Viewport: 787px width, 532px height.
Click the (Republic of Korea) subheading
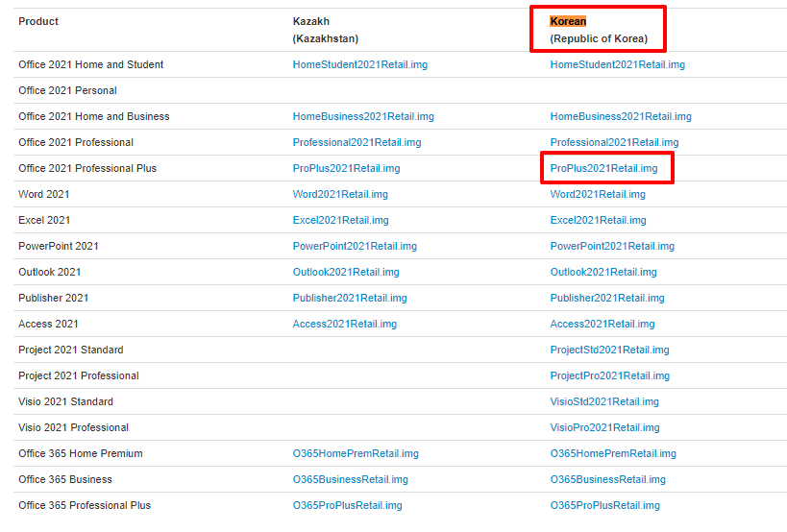coord(599,39)
